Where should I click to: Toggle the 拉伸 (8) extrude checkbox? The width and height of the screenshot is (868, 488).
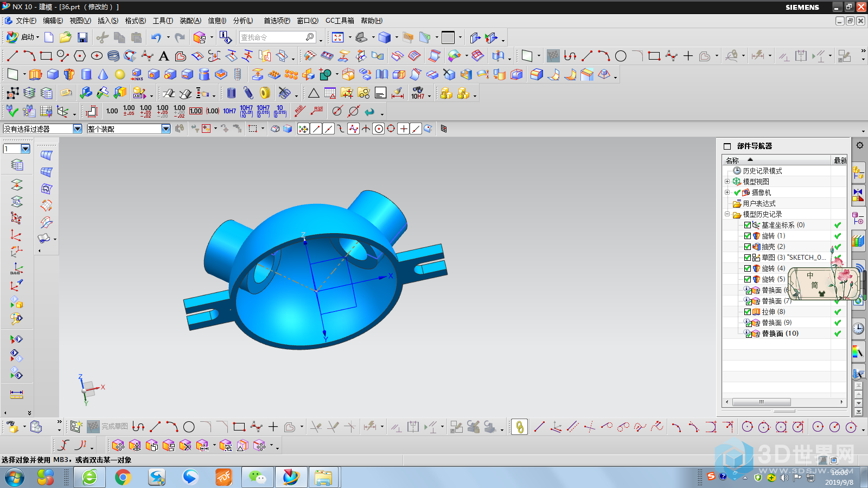coord(748,312)
